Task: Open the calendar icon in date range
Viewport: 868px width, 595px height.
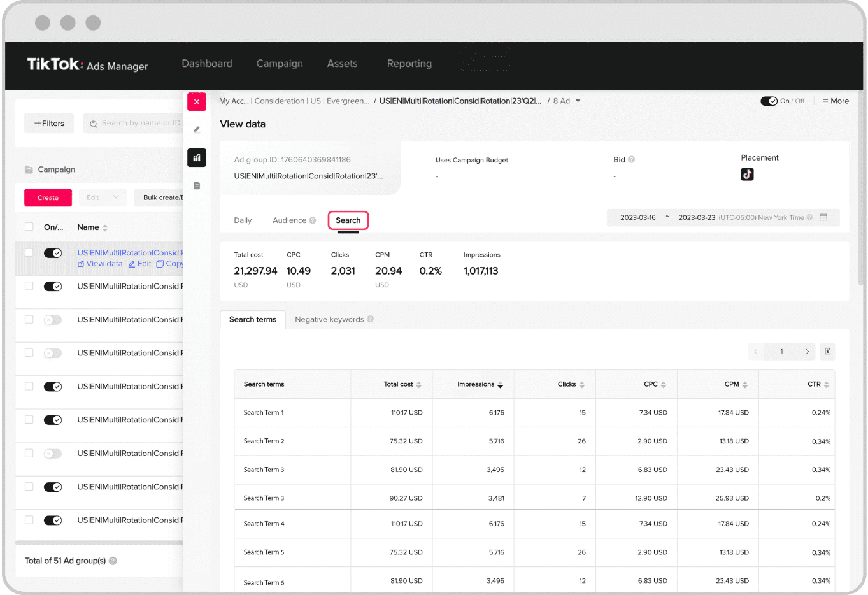Action: [x=823, y=217]
